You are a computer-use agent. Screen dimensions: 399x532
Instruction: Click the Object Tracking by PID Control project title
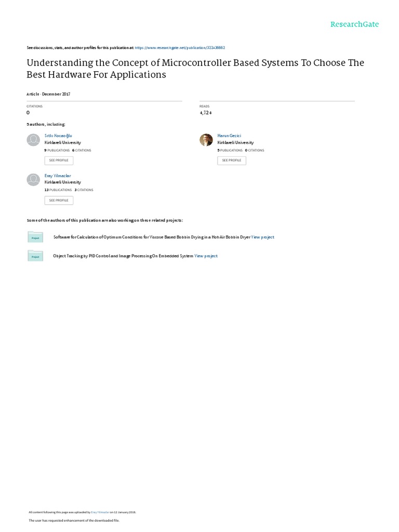click(123, 256)
